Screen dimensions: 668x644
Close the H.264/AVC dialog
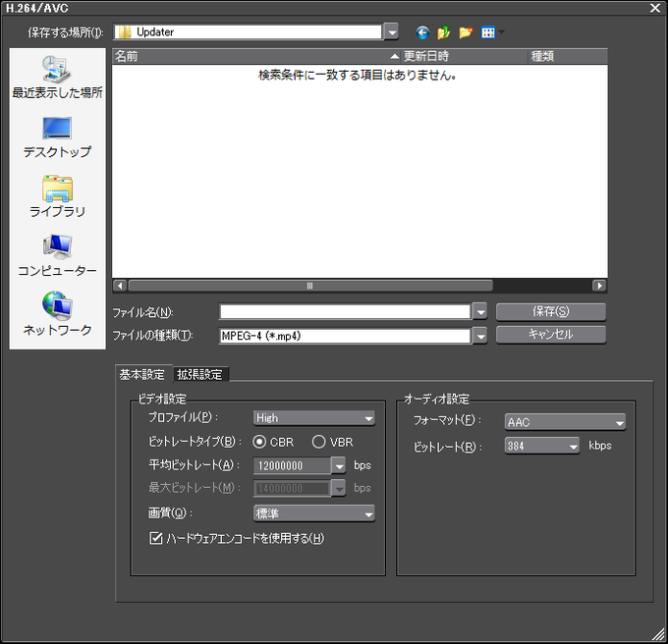pyautogui.click(x=655, y=8)
